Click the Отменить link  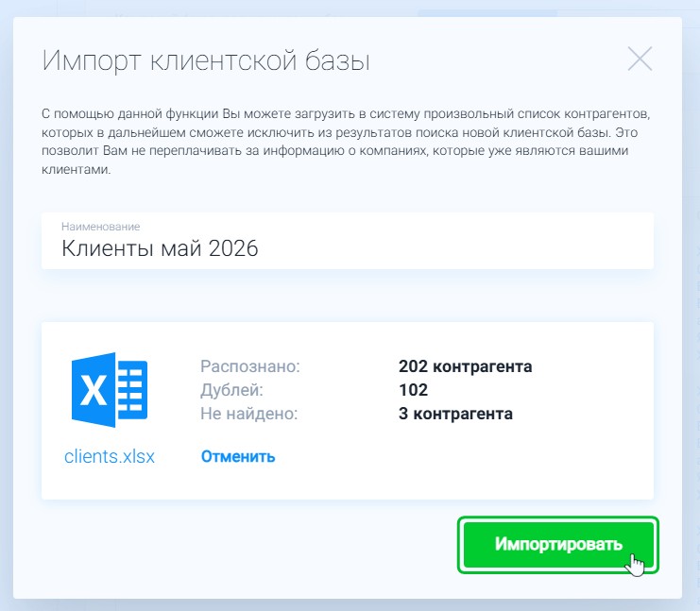(238, 456)
